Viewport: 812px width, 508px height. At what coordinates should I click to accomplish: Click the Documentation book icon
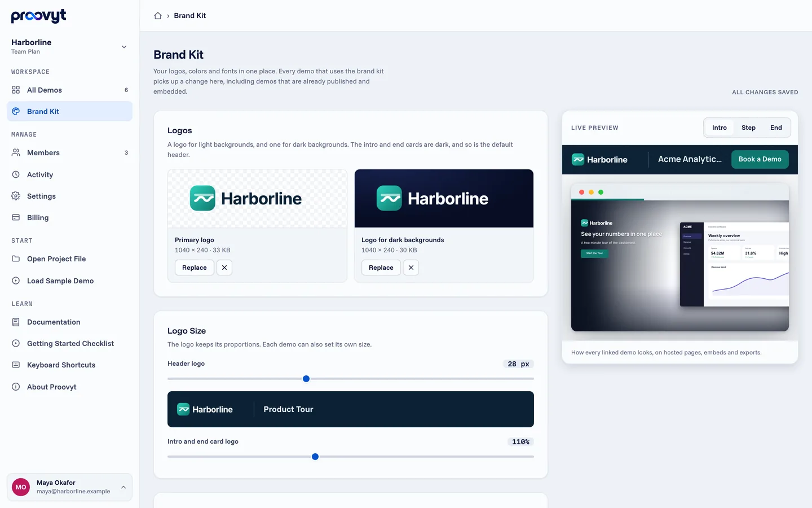tap(16, 322)
